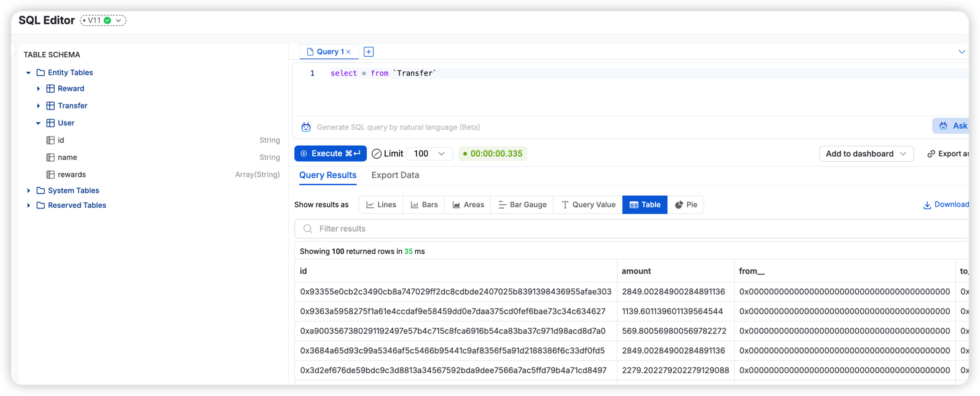The image size is (980, 396).
Task: Click the Export as link
Action: (948, 154)
